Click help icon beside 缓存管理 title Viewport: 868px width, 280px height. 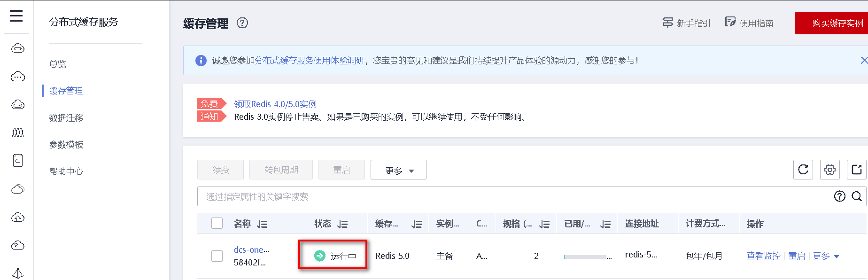[242, 23]
